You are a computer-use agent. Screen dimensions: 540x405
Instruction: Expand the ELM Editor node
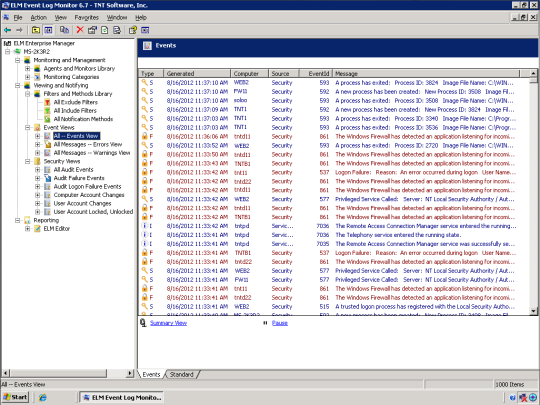point(28,229)
